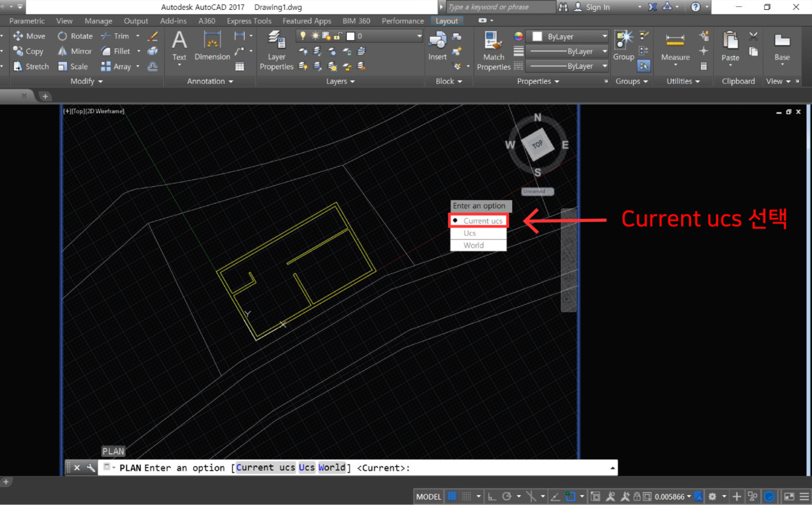
Task: Open the Manage ribbon tab
Action: click(98, 21)
